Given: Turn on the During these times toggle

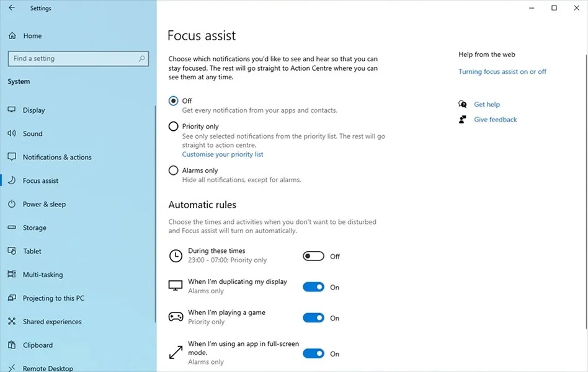Looking at the screenshot, I should point(313,256).
